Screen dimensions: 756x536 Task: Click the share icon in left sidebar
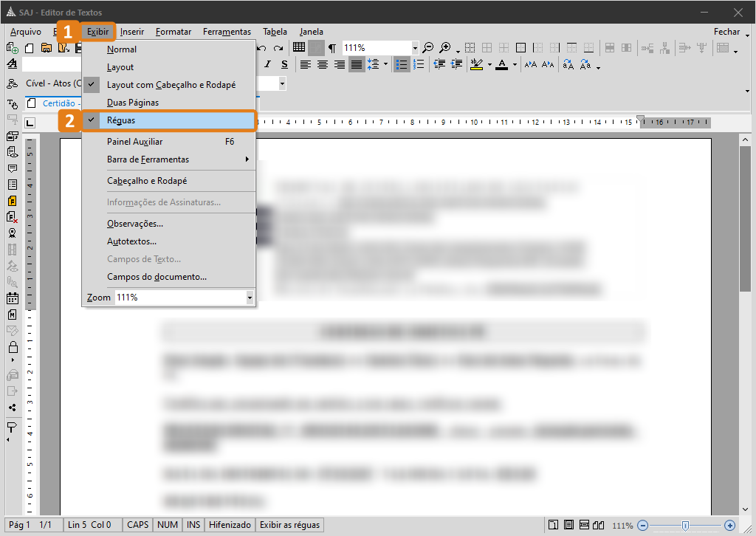click(x=13, y=408)
